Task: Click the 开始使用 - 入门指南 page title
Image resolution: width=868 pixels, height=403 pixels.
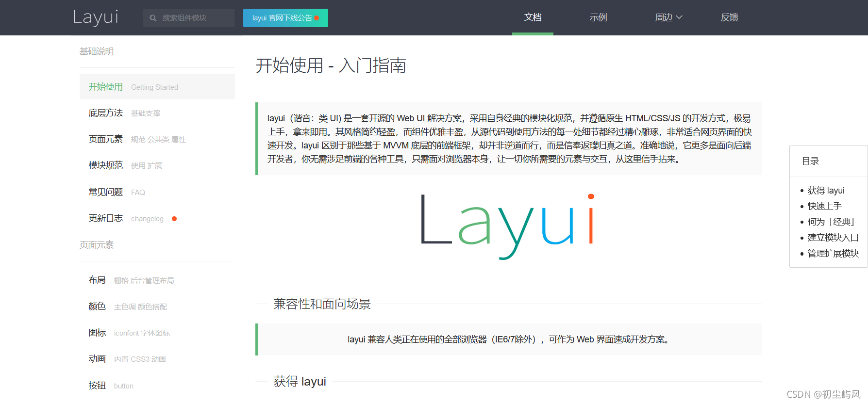Action: coord(331,65)
